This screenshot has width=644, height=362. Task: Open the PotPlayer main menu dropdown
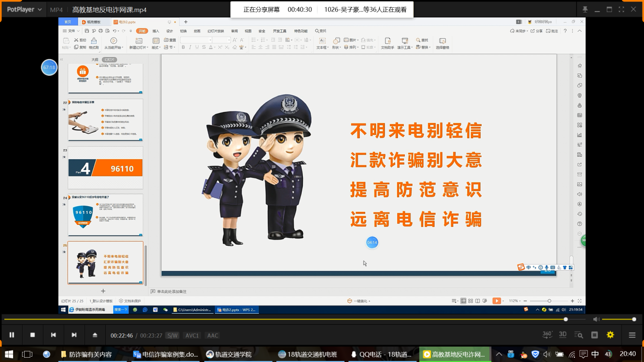(x=24, y=10)
